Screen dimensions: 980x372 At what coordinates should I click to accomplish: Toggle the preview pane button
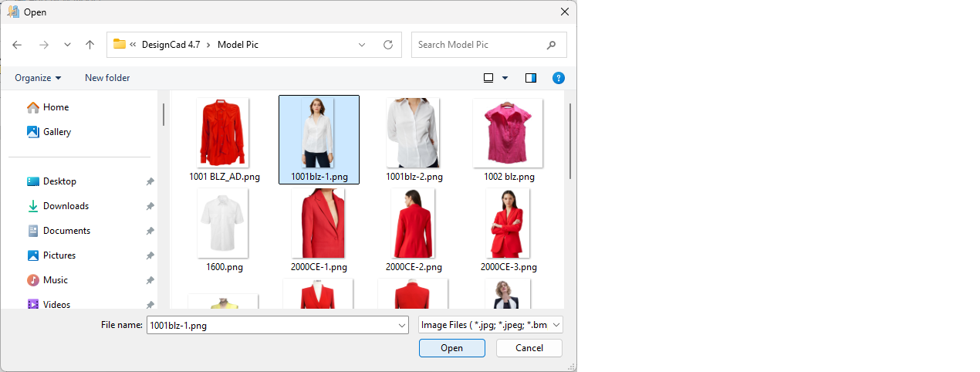(531, 78)
